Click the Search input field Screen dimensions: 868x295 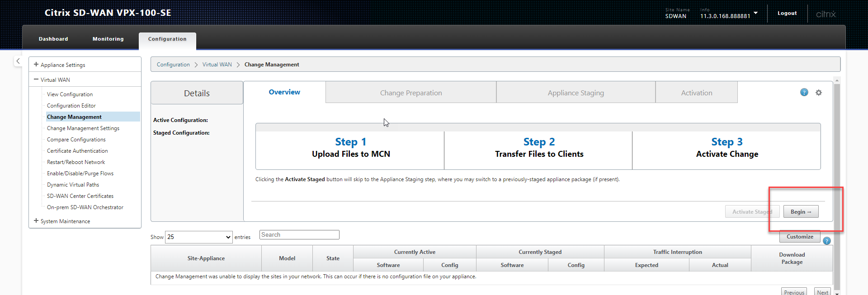(x=299, y=235)
